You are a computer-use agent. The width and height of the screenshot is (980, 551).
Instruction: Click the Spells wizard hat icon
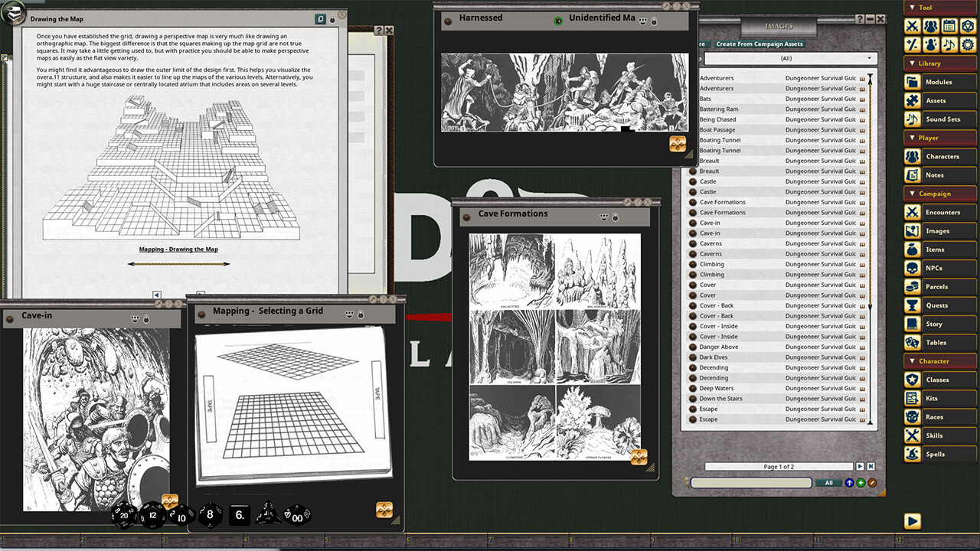(912, 454)
